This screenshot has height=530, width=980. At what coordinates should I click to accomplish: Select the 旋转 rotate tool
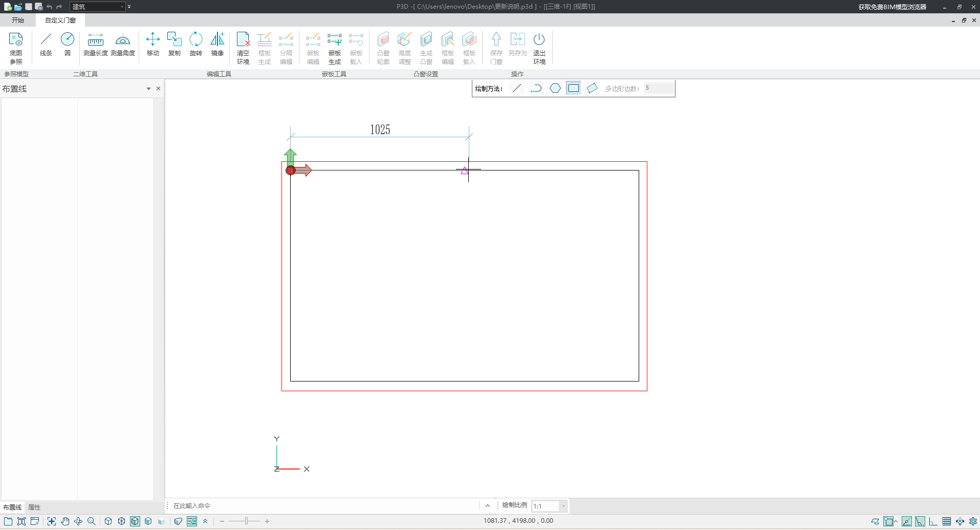click(196, 45)
